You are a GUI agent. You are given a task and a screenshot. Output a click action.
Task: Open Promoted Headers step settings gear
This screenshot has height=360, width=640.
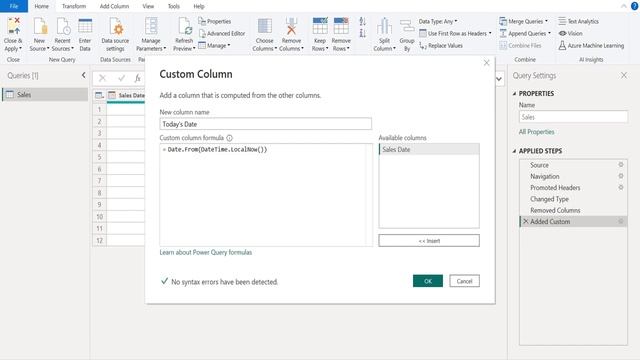621,187
